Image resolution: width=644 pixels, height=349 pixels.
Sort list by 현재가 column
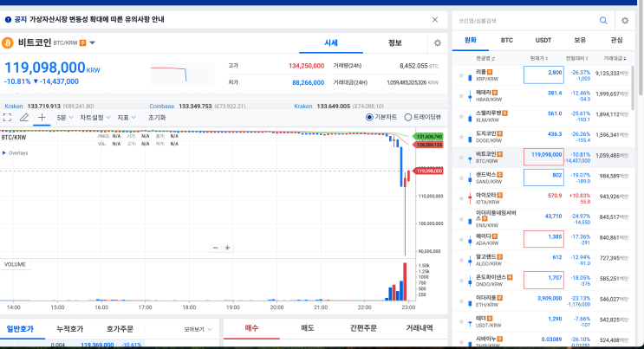pos(539,59)
